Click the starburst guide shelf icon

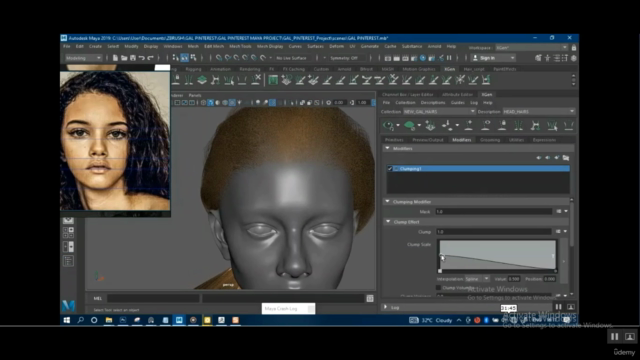[460, 80]
